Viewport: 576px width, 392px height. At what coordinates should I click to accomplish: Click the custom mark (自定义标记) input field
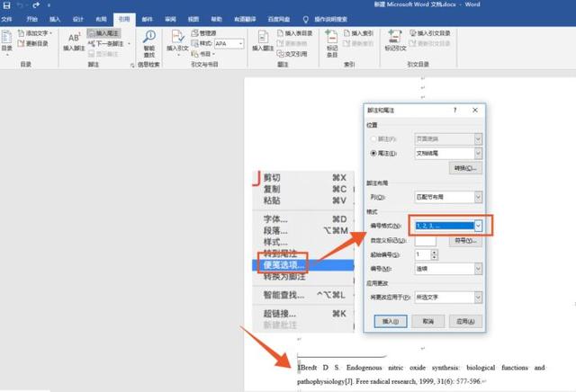pos(425,241)
